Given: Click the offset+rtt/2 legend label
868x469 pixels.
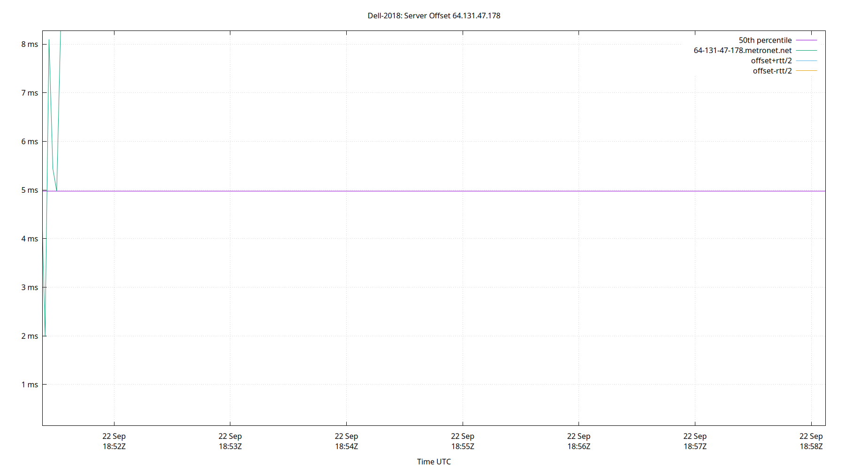Looking at the screenshot, I should click(771, 61).
